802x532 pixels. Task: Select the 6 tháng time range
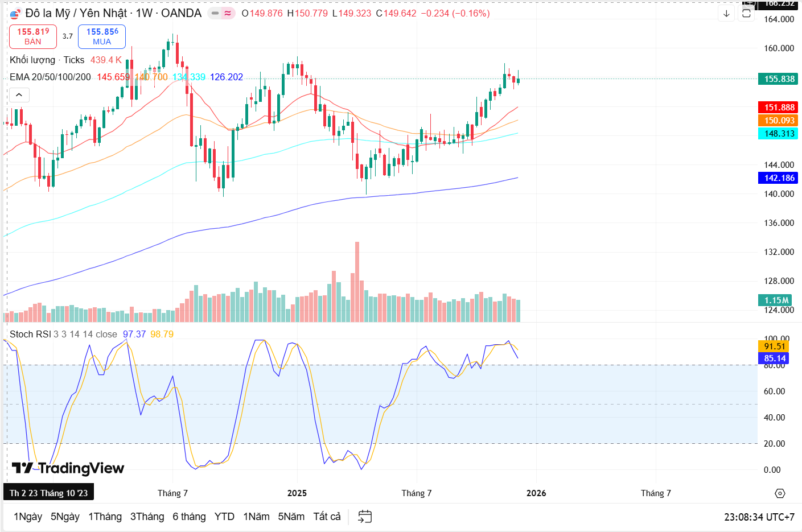189,517
